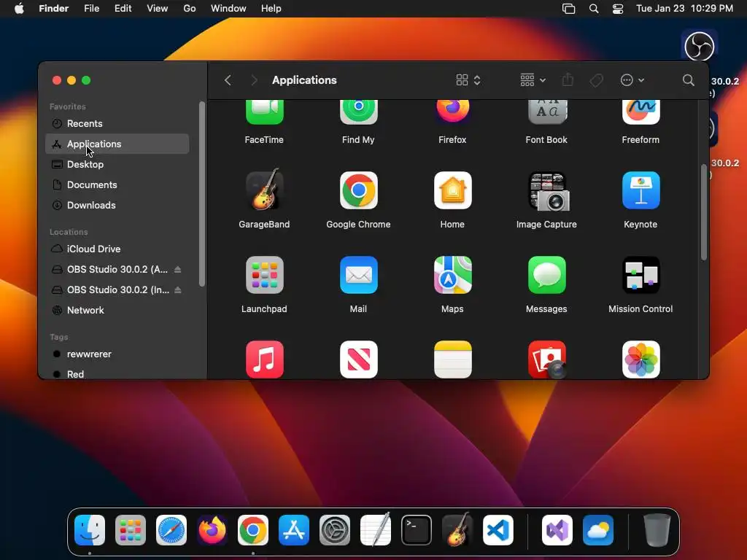Image resolution: width=747 pixels, height=560 pixels.
Task: Select Image Capture app
Action: point(546,190)
